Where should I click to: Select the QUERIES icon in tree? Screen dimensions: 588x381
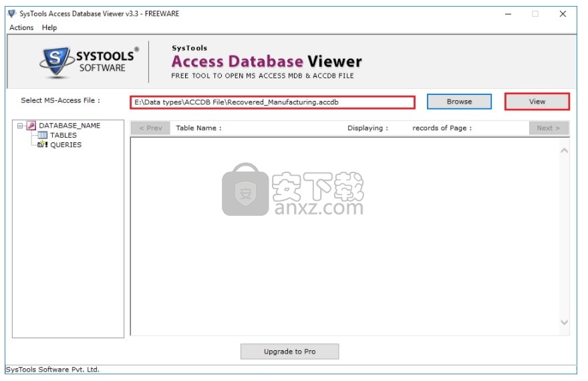(42, 144)
